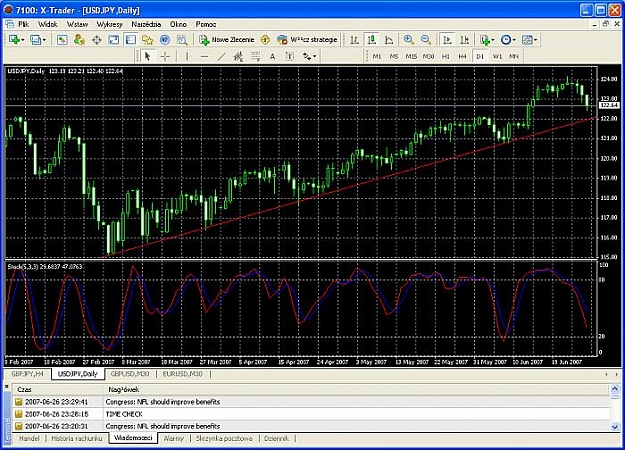625x450 pixels.
Task: Open the Narzędzia menu
Action: pos(146,24)
